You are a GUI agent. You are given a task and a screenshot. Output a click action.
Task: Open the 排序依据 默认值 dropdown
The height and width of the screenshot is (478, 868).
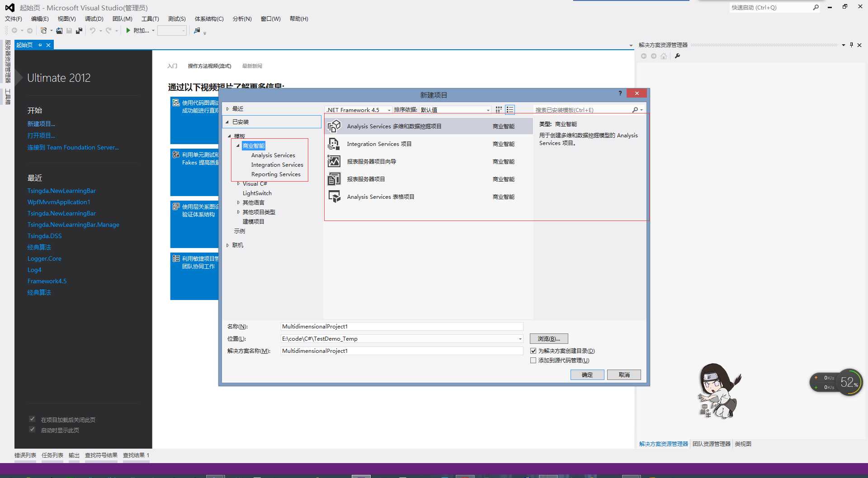click(455, 110)
